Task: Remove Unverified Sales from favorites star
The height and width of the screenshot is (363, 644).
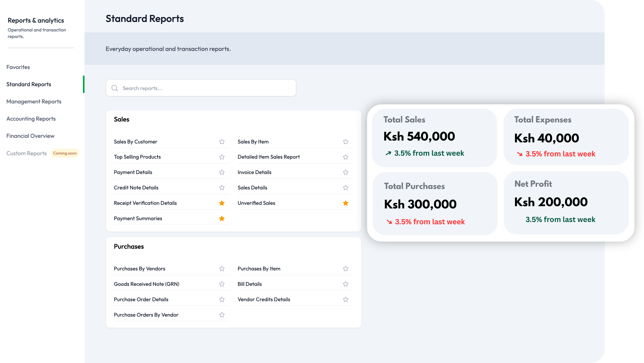Action: [x=346, y=203]
